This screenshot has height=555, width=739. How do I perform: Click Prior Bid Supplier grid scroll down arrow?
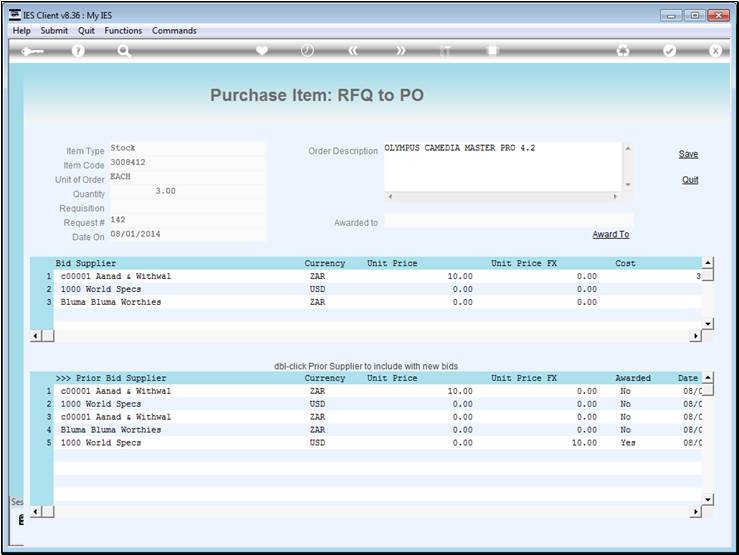tap(708, 499)
